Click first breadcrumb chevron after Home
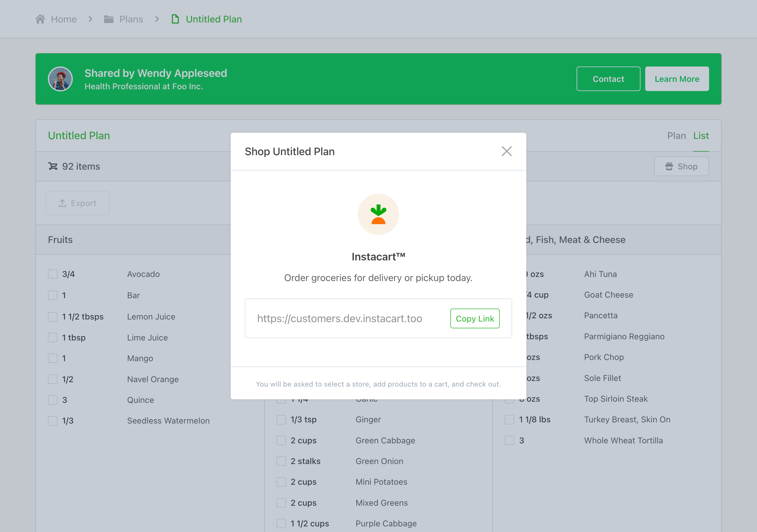 90,19
